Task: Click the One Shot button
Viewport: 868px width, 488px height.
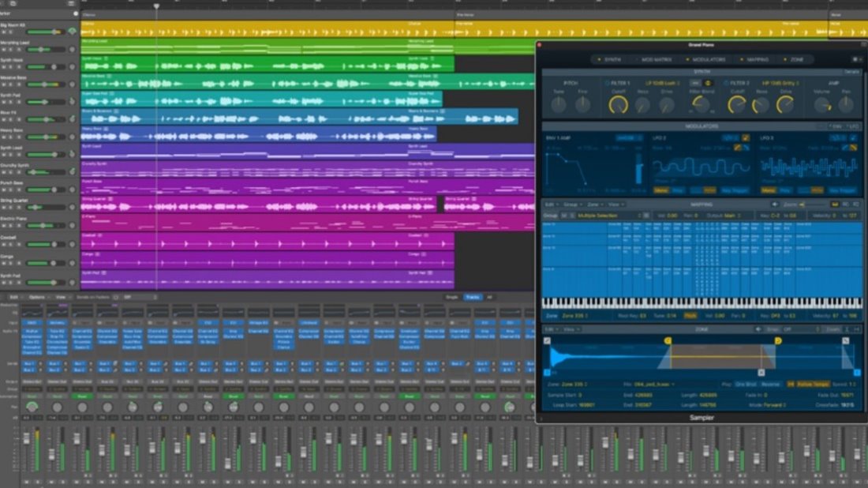Action: point(746,385)
